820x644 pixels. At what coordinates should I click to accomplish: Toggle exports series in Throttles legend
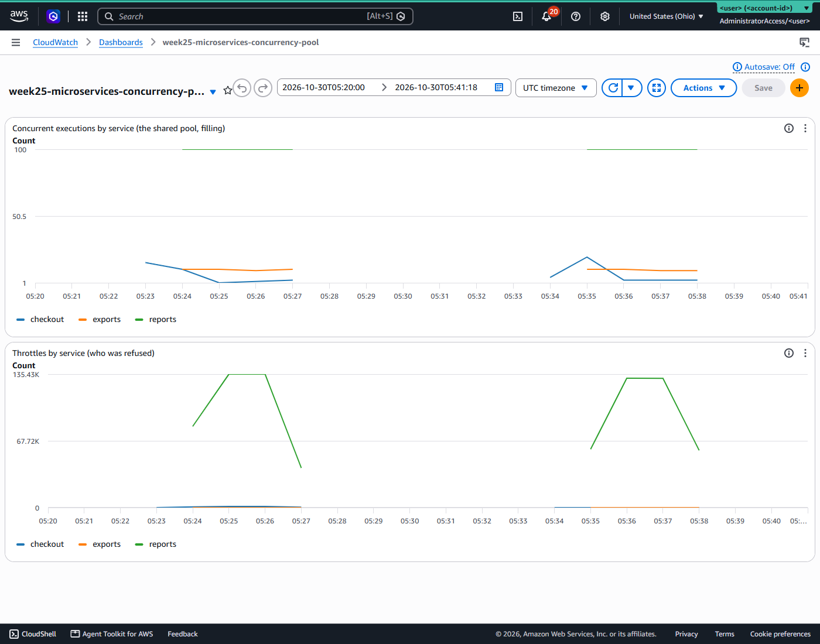click(100, 544)
